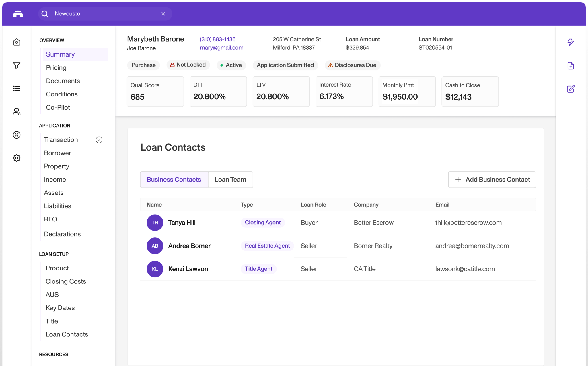Open Pricing in the overview menu
Image resolution: width=588 pixels, height=366 pixels.
(56, 68)
